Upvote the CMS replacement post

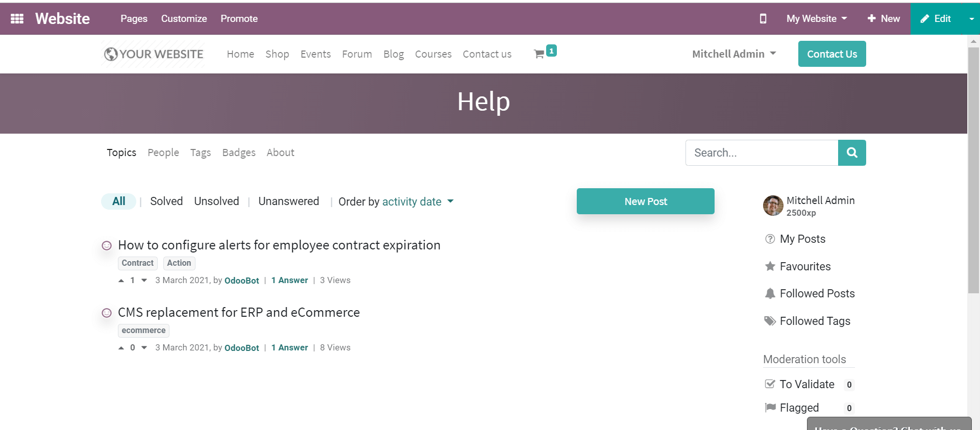point(121,348)
